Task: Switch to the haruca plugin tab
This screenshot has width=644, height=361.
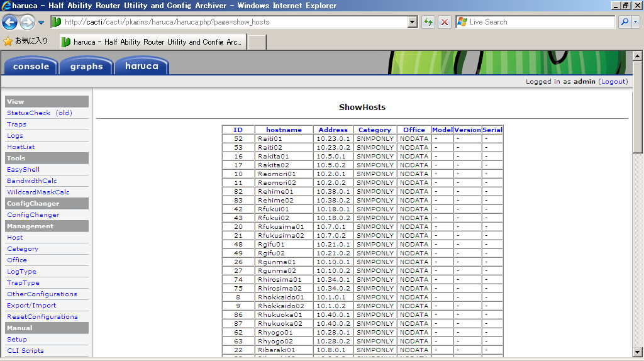Action: pyautogui.click(x=142, y=66)
